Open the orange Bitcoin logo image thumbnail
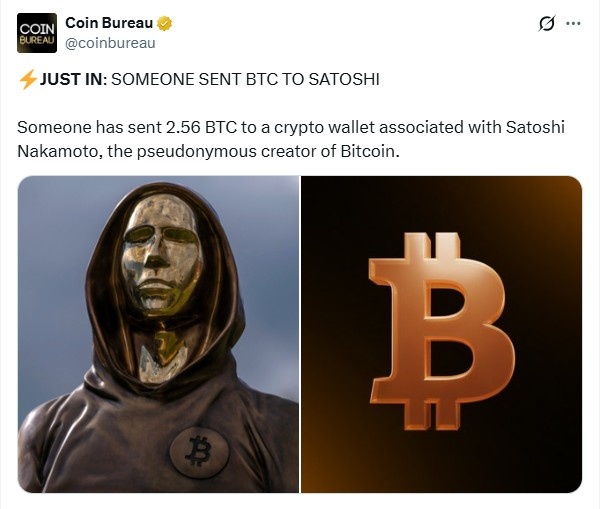This screenshot has height=509, width=602. click(441, 334)
